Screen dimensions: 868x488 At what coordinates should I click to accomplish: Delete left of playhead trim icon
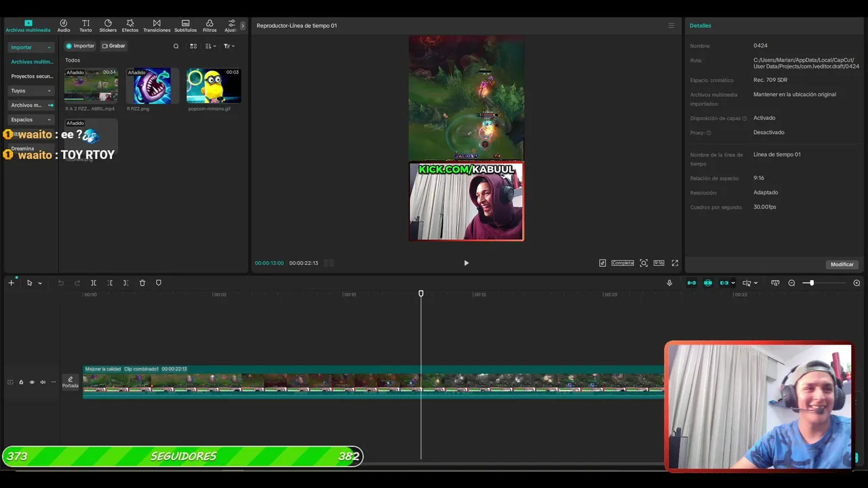pos(110,283)
